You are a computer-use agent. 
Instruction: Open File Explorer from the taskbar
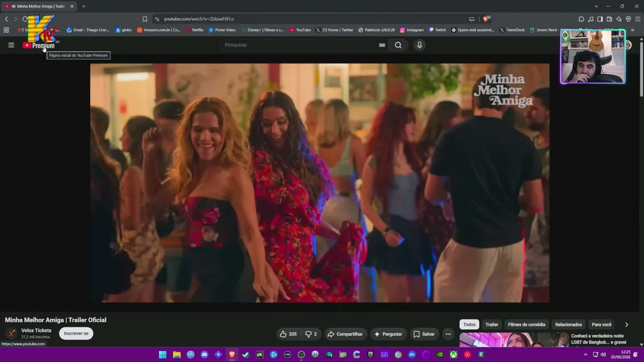click(x=177, y=354)
